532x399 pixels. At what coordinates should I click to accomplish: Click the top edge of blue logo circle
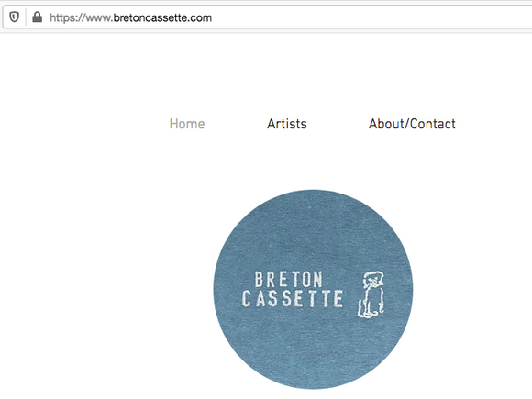coord(313,192)
